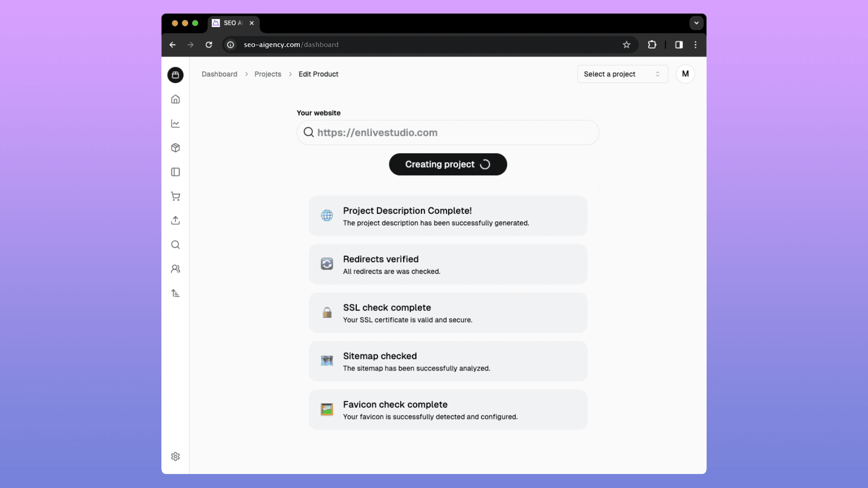Click the Rankings sort icon in the sidebar
868x488 pixels.
pos(175,293)
